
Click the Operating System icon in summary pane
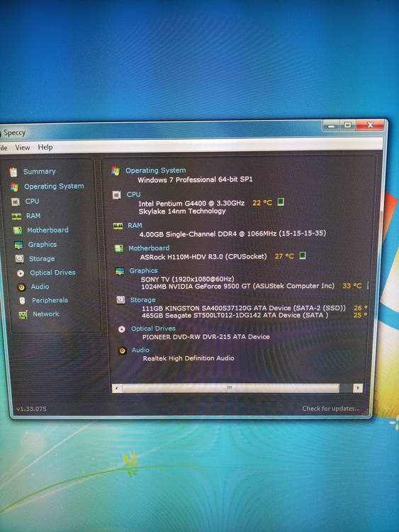pyautogui.click(x=116, y=171)
